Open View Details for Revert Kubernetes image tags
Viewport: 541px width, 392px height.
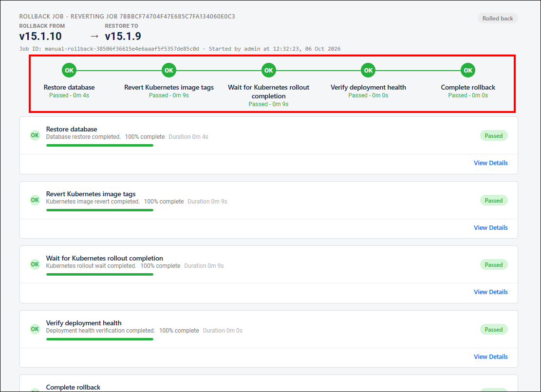pyautogui.click(x=491, y=228)
